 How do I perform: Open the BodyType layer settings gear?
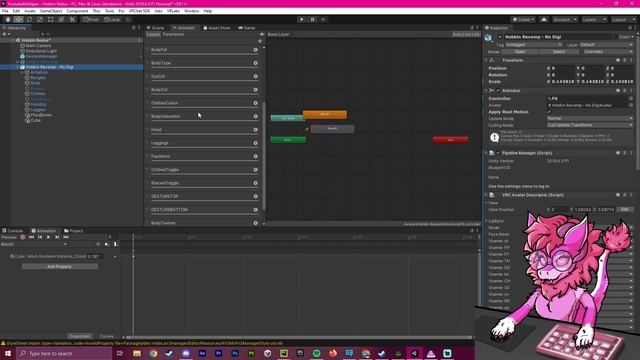pos(256,63)
